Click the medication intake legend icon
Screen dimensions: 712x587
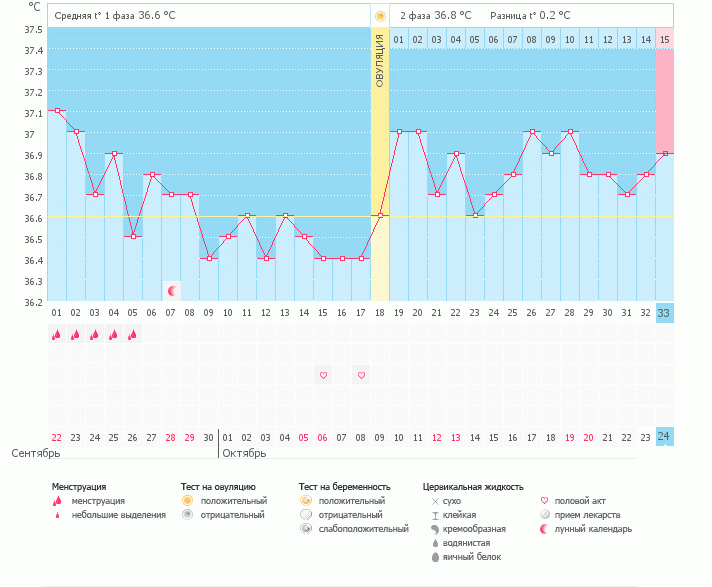(545, 514)
